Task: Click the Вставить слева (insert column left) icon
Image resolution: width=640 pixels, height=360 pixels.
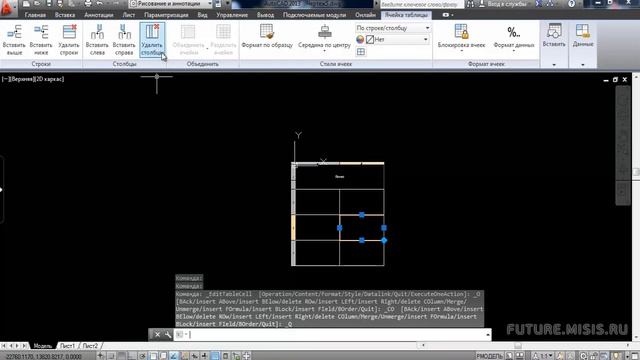Action: click(97, 32)
